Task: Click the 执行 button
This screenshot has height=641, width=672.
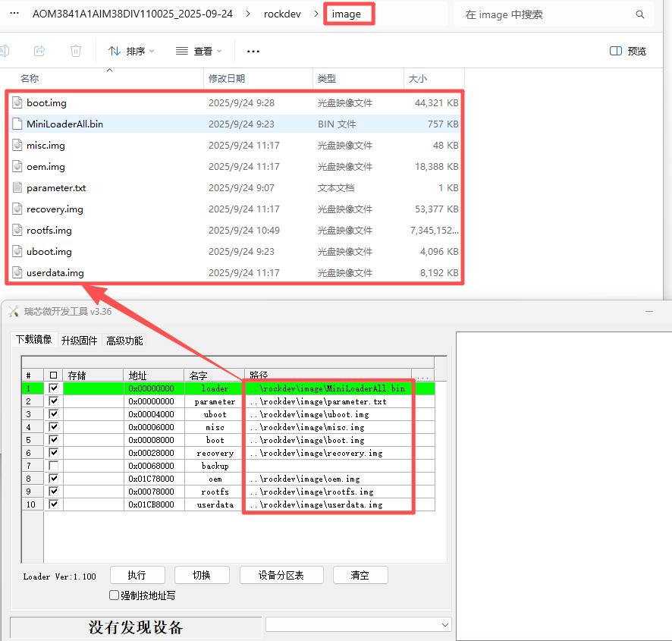Action: click(x=137, y=575)
